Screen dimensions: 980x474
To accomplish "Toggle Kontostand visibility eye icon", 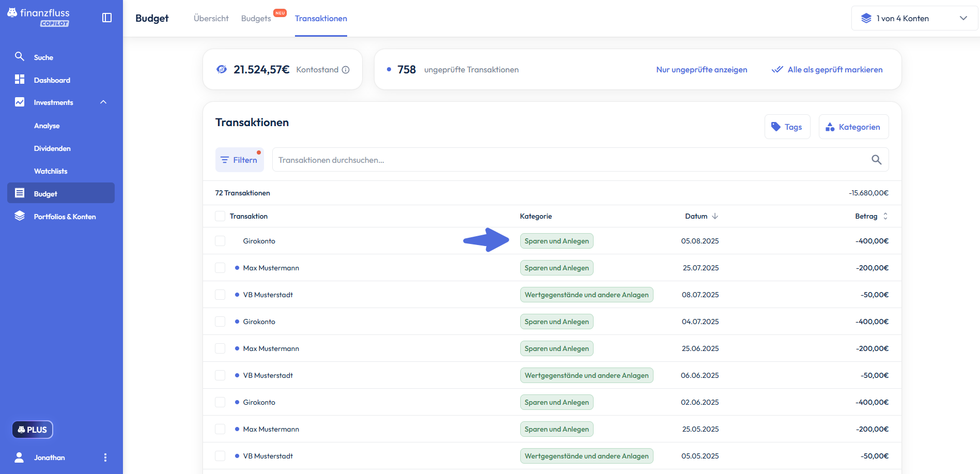I will pyautogui.click(x=222, y=69).
